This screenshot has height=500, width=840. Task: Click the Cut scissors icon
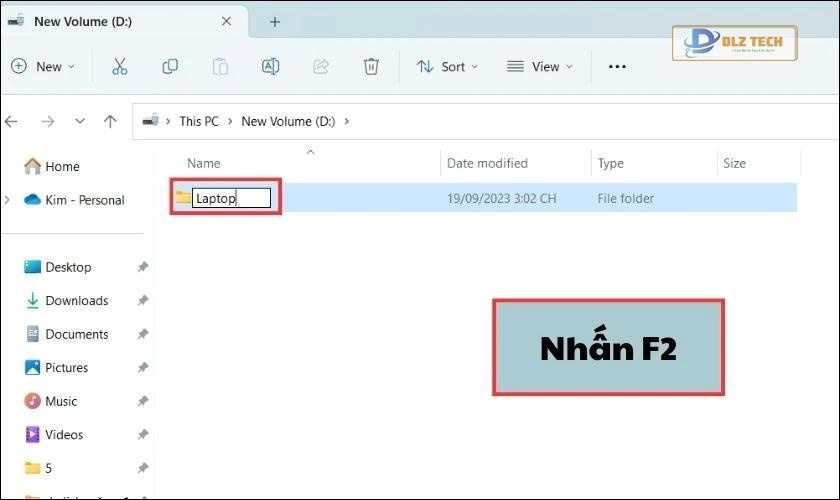pos(119,66)
